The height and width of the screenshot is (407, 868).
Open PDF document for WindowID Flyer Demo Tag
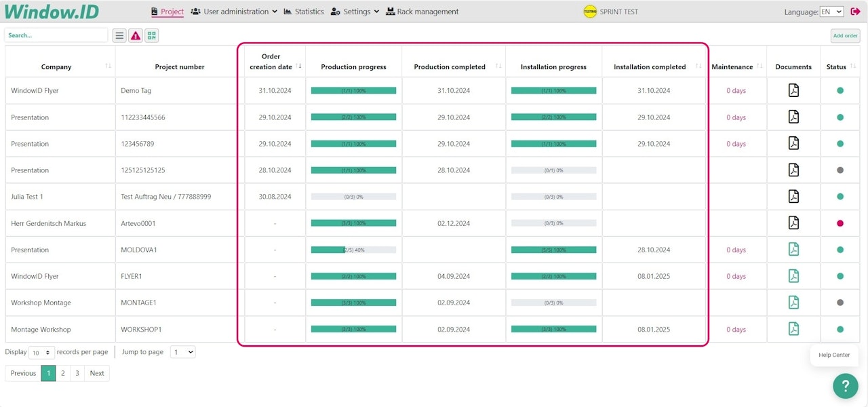pyautogui.click(x=793, y=90)
